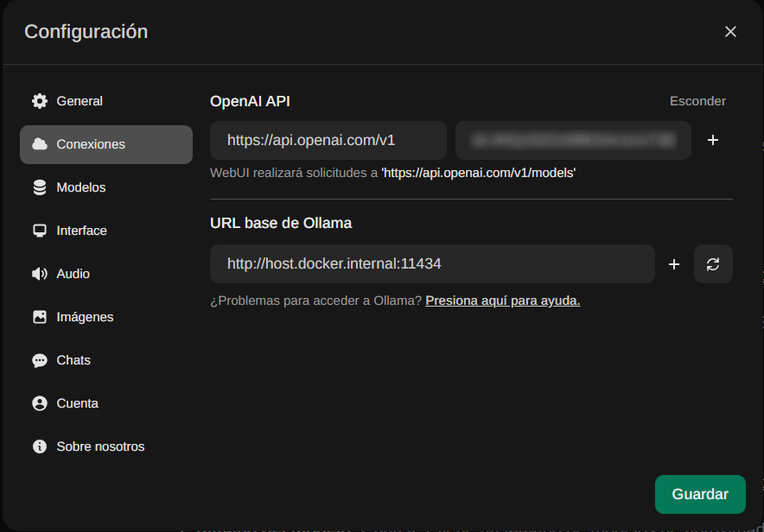Click the info icon for Sobre nosotros
This screenshot has height=532, width=764.
[x=40, y=446]
